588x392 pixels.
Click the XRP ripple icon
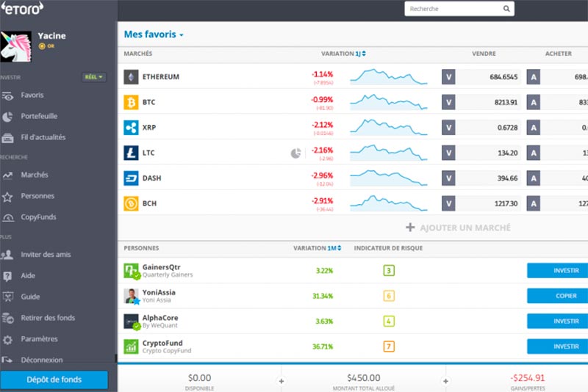pos(131,128)
